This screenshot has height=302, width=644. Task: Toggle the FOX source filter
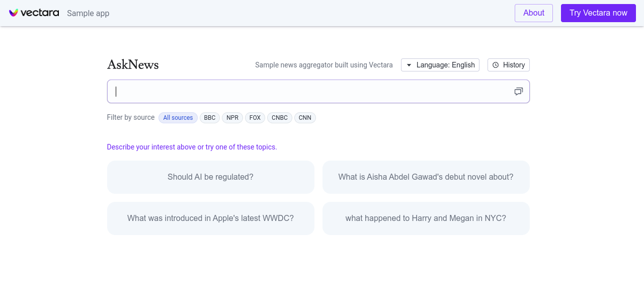point(255,118)
